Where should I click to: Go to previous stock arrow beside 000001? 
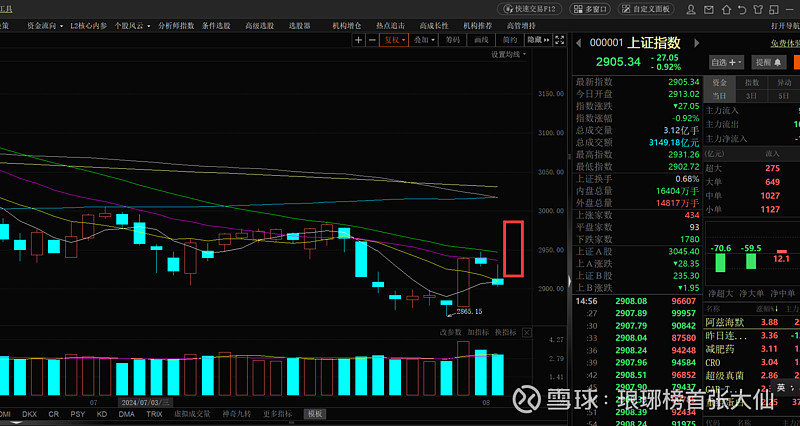(x=579, y=43)
